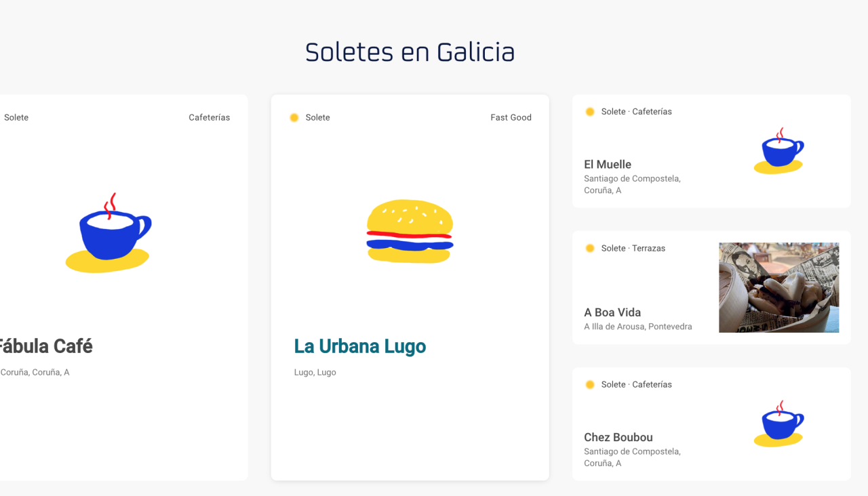Image resolution: width=868 pixels, height=496 pixels.
Task: Click the yellow sun dot on El Muelle card
Action: (590, 112)
